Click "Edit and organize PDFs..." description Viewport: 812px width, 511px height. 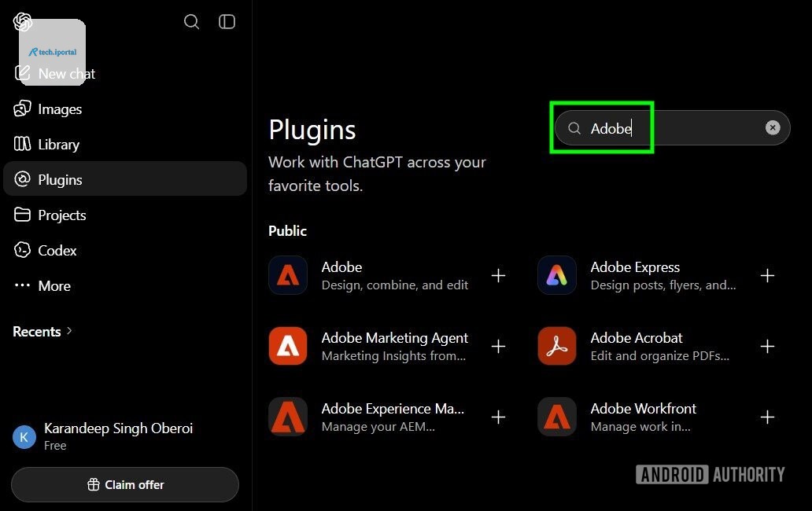[x=659, y=356]
